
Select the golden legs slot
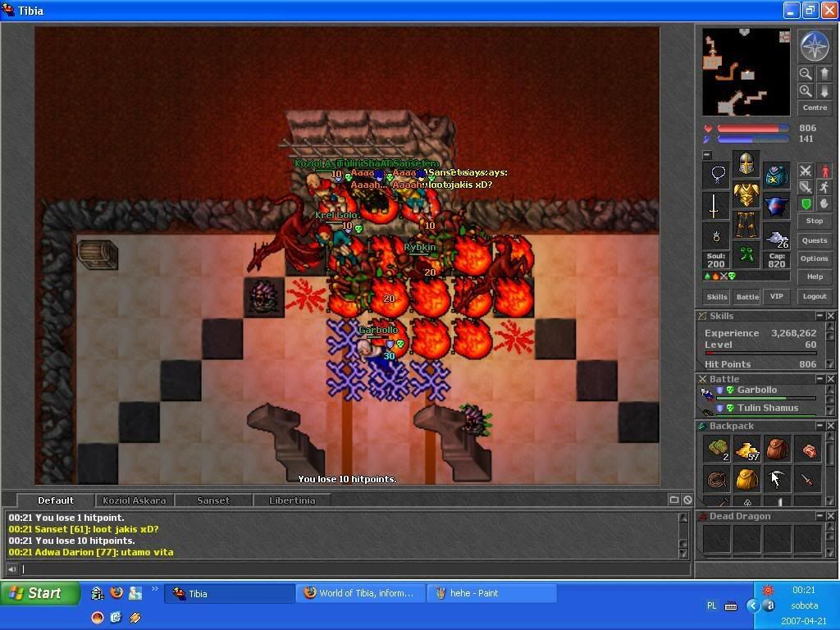746,226
